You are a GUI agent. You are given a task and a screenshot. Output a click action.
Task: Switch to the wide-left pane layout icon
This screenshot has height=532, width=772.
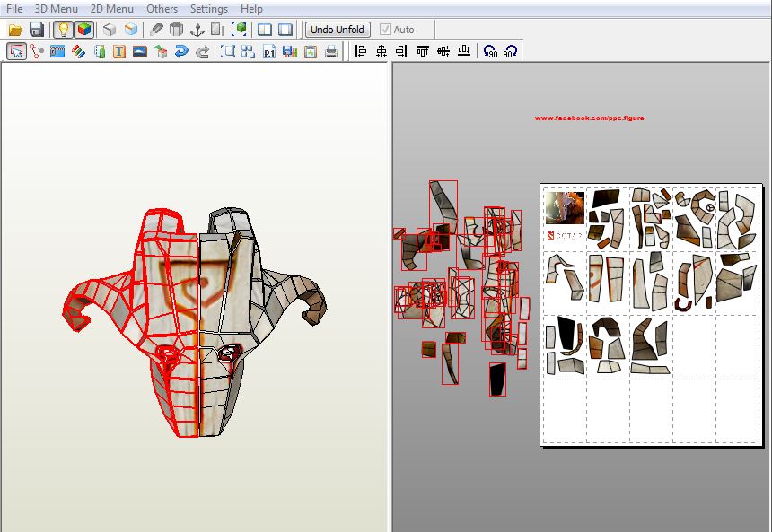285,30
